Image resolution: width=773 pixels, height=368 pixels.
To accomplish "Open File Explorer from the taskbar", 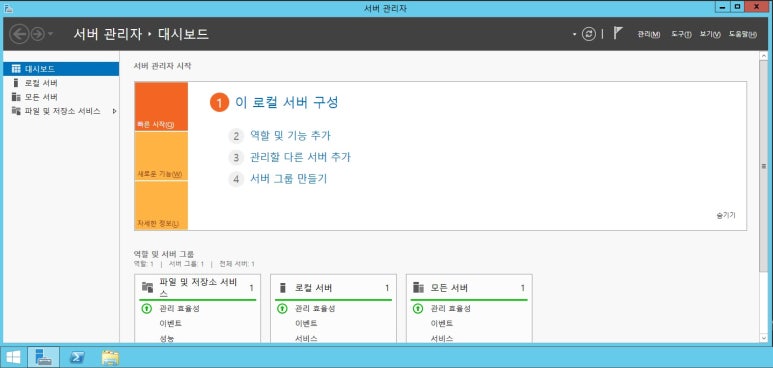I will pyautogui.click(x=110, y=357).
